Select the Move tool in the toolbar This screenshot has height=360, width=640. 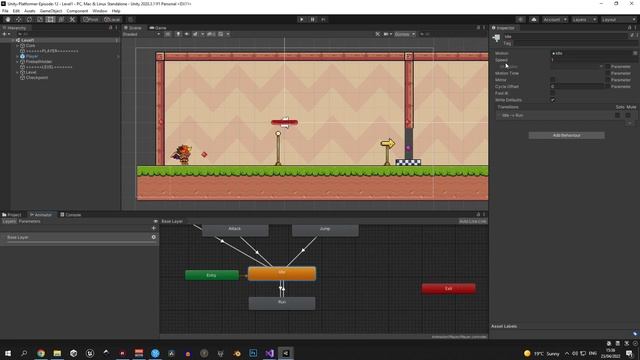(x=18, y=20)
